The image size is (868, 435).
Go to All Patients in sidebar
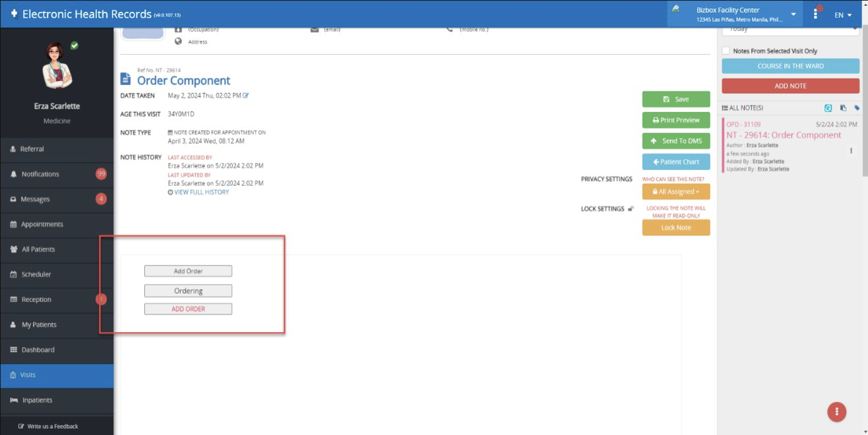tap(38, 249)
